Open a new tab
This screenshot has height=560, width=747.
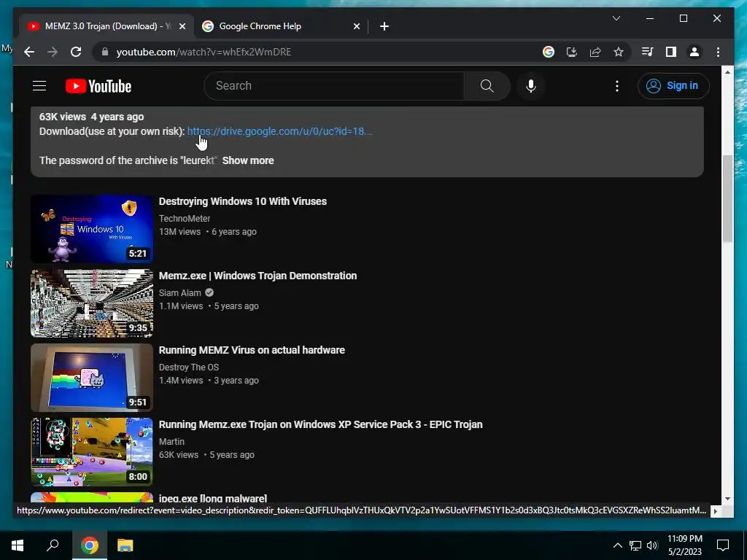coord(384,26)
